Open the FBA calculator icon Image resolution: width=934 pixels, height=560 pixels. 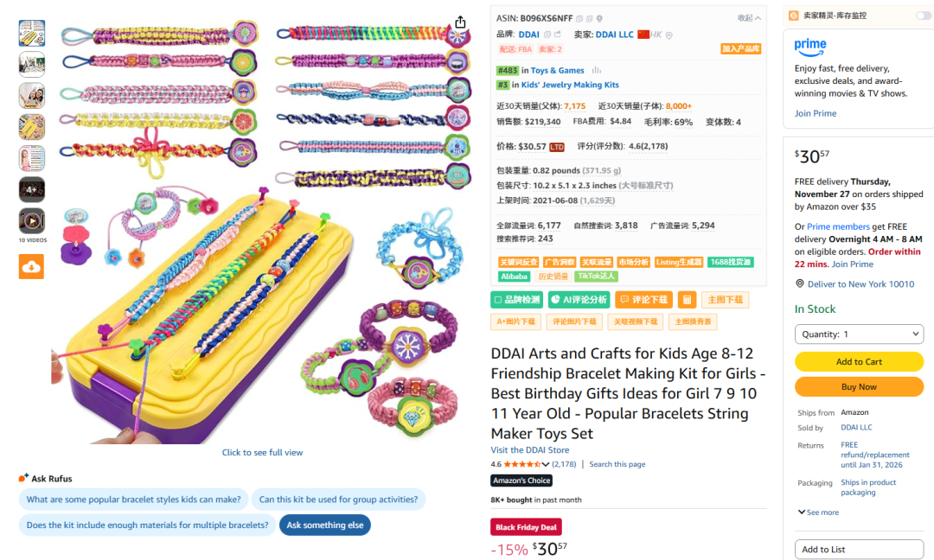[687, 300]
